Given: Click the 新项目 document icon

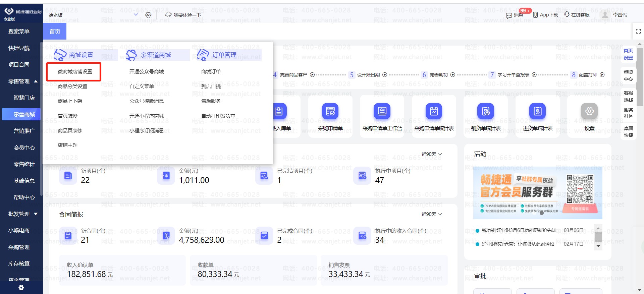Looking at the screenshot, I should (x=68, y=176).
